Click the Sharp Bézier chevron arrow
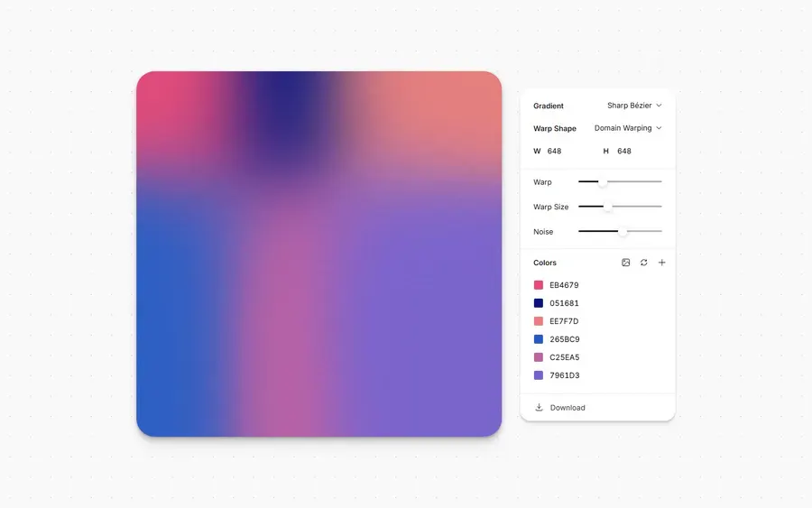The width and height of the screenshot is (812, 508). 659,106
